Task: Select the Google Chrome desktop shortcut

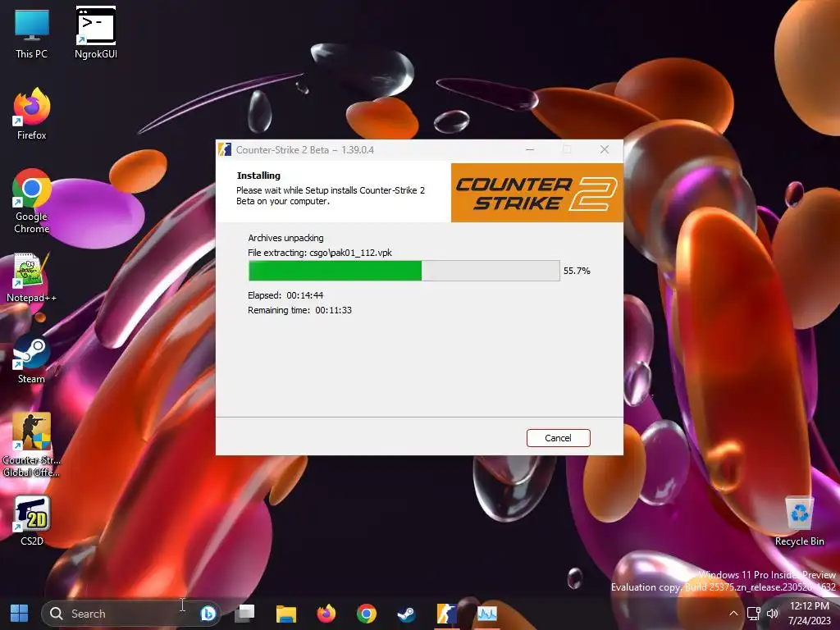Action: (32, 202)
